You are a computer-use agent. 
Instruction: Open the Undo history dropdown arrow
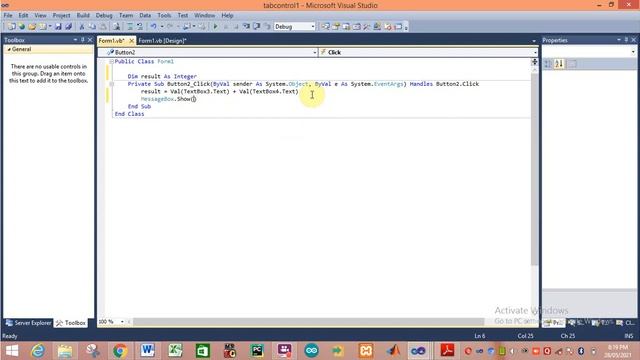(162, 27)
